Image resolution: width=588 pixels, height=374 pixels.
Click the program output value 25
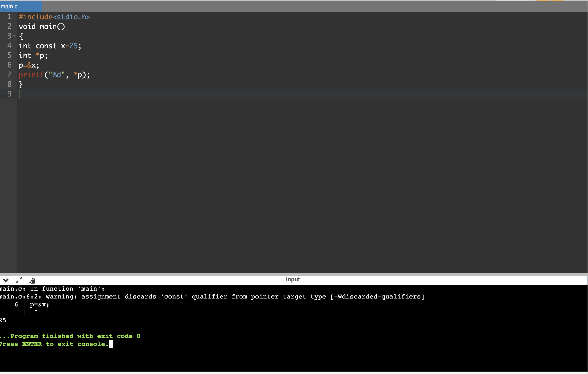[3, 320]
